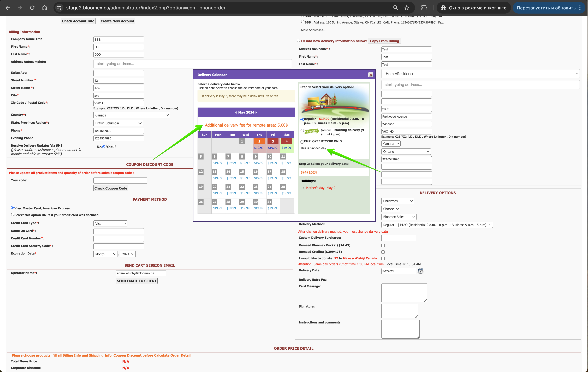The width and height of the screenshot is (588, 372).
Task: Click Card Message text area
Action: click(x=404, y=293)
